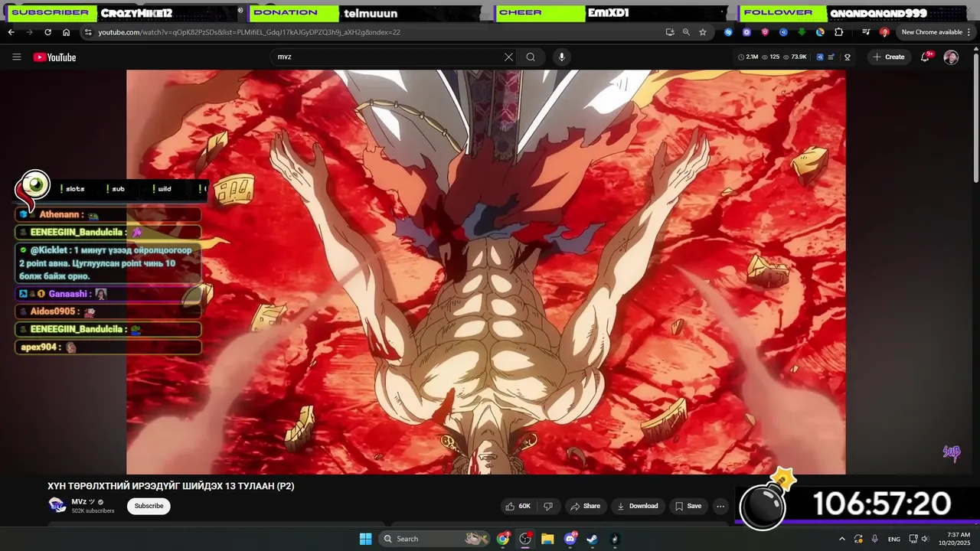Open the volume control in tray
Screen dimensions: 980x551
(x=925, y=539)
